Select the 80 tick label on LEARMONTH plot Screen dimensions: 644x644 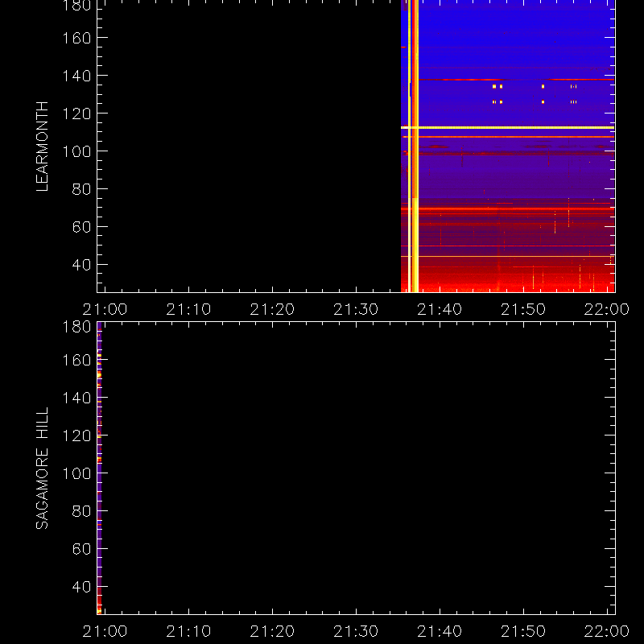pyautogui.click(x=81, y=189)
